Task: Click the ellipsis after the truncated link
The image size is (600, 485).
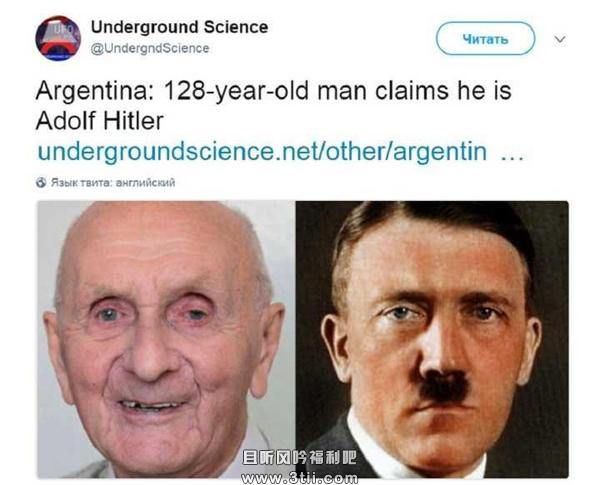Action: (x=512, y=157)
